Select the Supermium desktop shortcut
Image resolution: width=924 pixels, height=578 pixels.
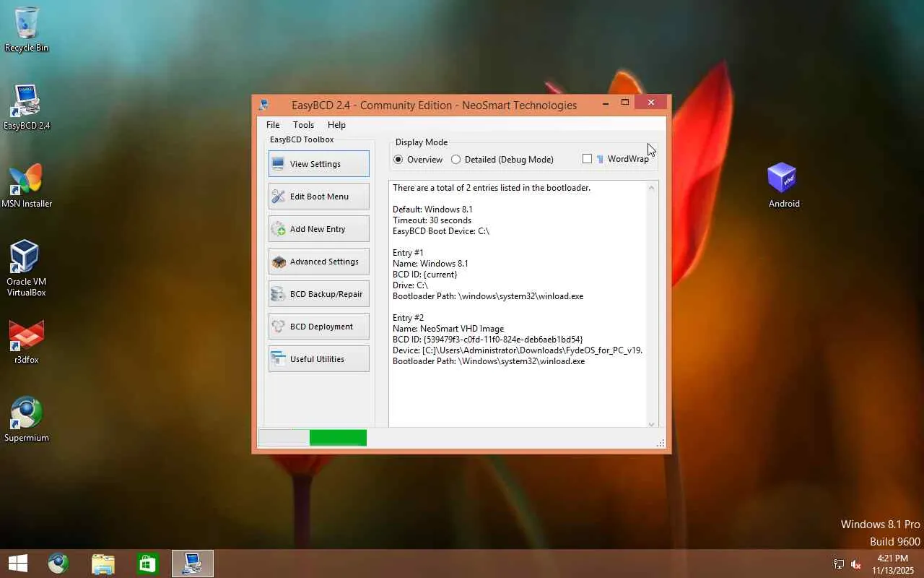pyautogui.click(x=27, y=419)
